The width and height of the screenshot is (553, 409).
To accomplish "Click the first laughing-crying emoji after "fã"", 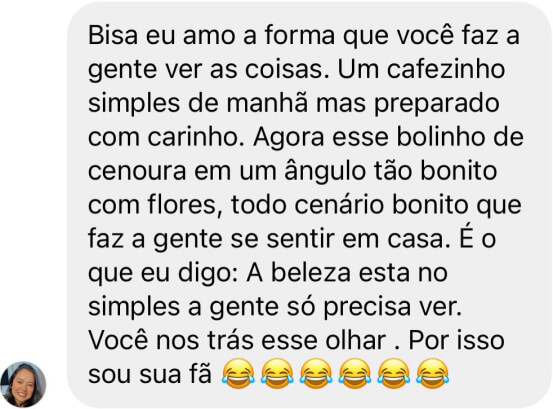I will click(238, 374).
